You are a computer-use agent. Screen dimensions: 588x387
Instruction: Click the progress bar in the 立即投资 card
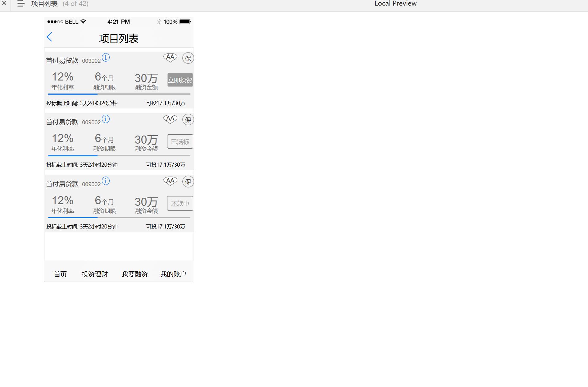(x=119, y=94)
